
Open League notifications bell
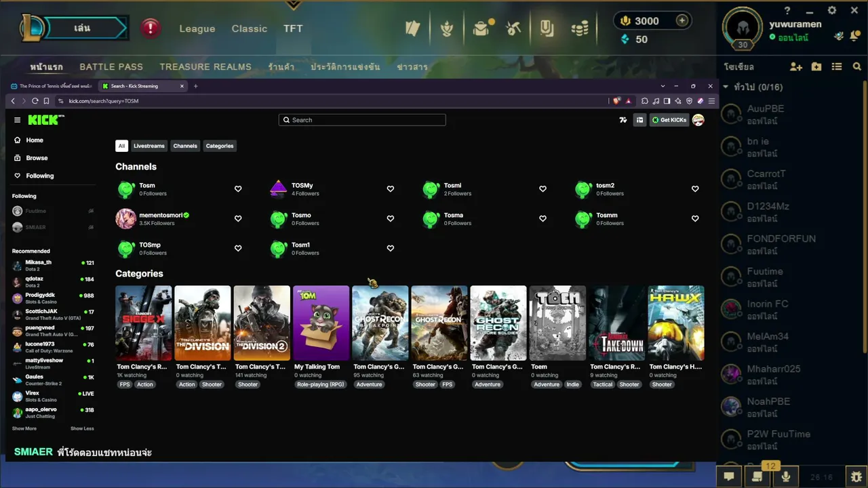[x=855, y=35]
